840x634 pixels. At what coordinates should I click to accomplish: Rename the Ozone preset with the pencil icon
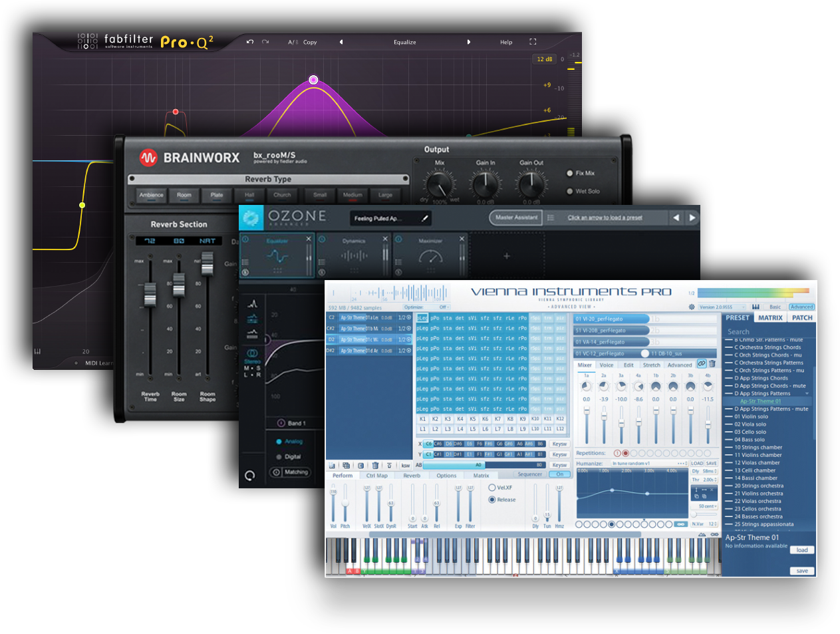click(425, 218)
